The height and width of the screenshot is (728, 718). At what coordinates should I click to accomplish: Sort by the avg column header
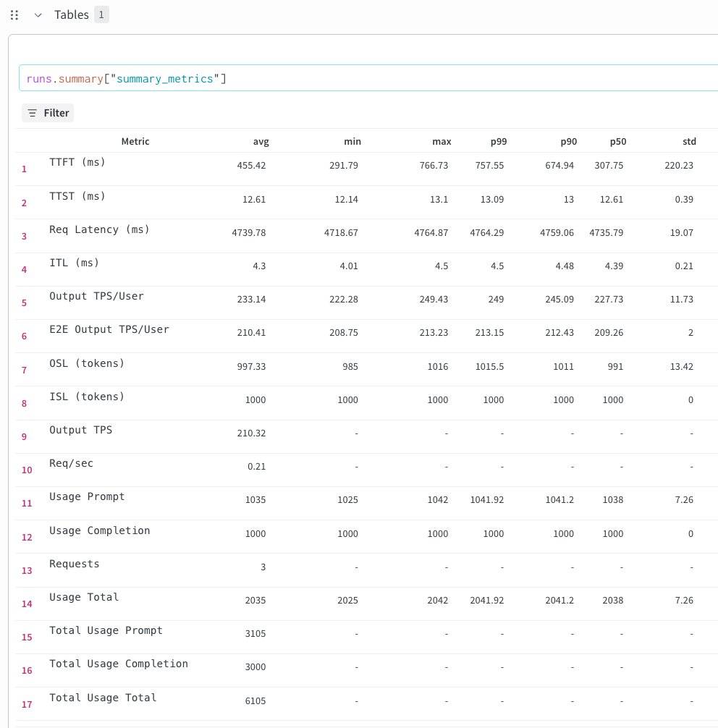(261, 142)
